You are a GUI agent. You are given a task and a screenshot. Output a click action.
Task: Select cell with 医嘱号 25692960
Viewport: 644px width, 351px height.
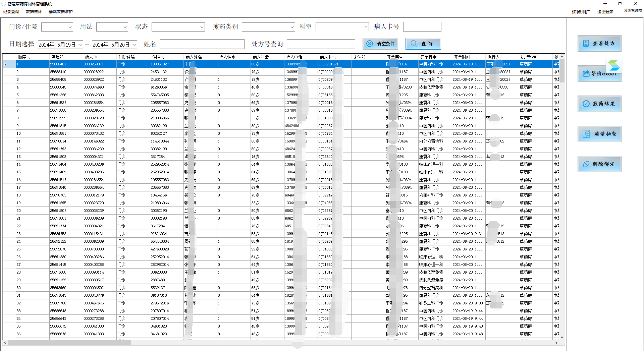click(66, 288)
